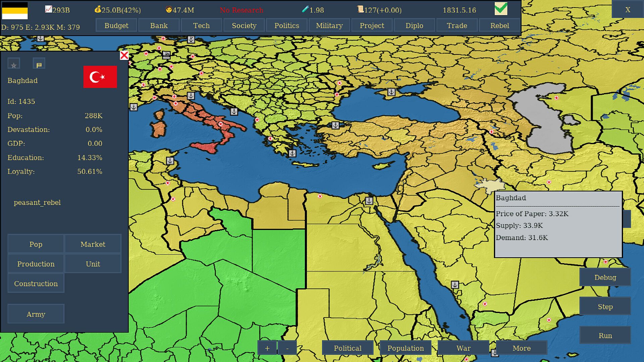Viewport: 644px width, 362px height.
Task: Click the money bag treasury icon
Action: tap(98, 9)
